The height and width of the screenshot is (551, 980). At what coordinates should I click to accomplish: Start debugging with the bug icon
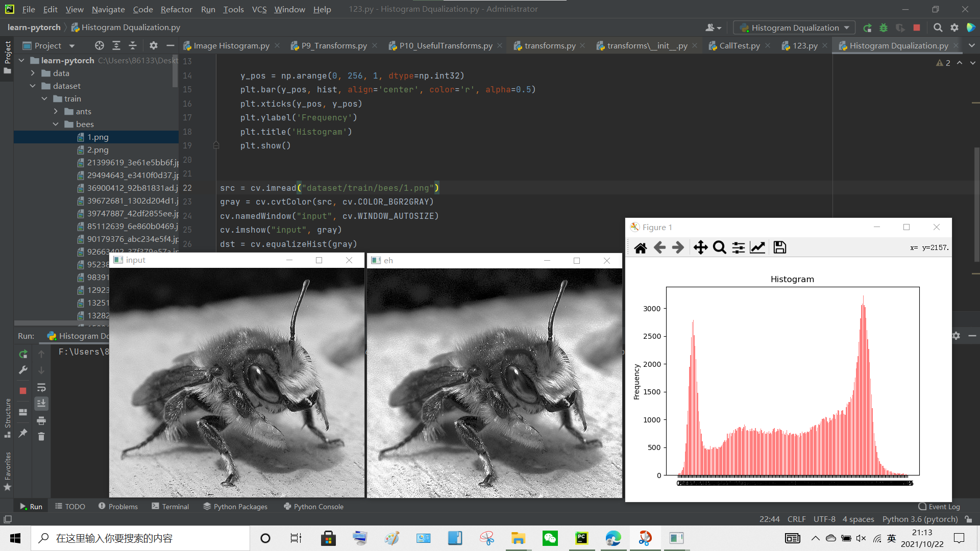pos(884,28)
